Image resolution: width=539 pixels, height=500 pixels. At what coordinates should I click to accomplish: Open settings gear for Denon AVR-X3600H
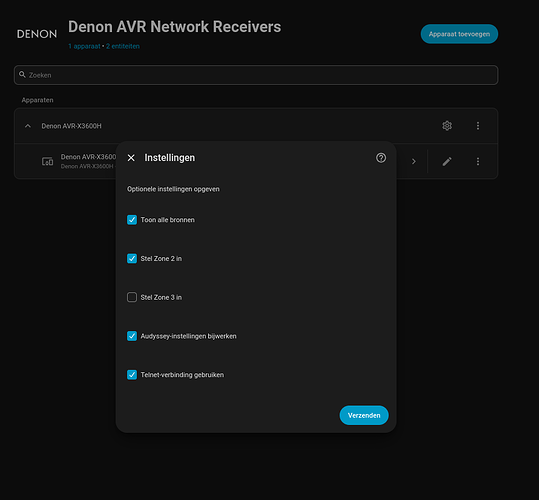click(x=447, y=126)
